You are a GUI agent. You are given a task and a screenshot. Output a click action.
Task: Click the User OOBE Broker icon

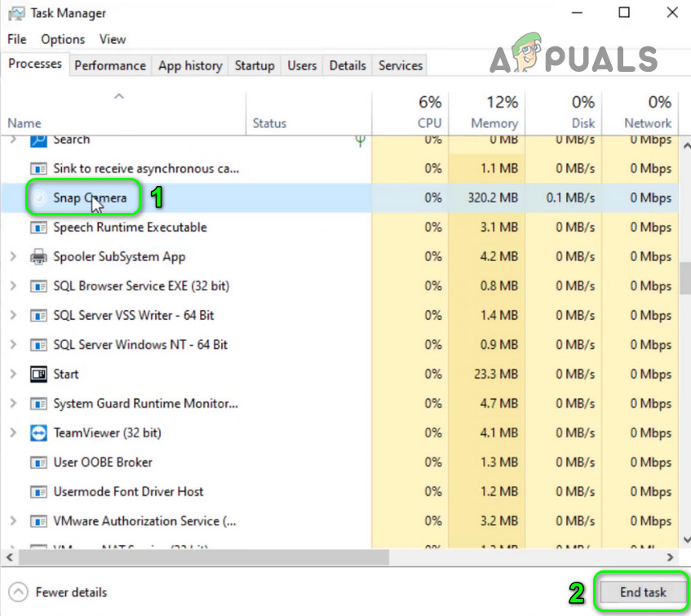click(x=39, y=463)
